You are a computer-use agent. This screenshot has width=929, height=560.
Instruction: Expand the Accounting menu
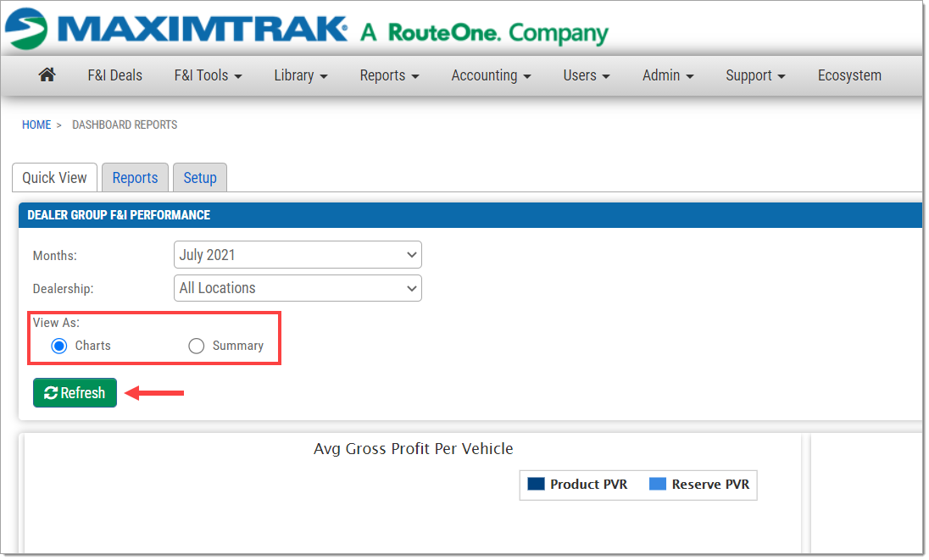491,75
